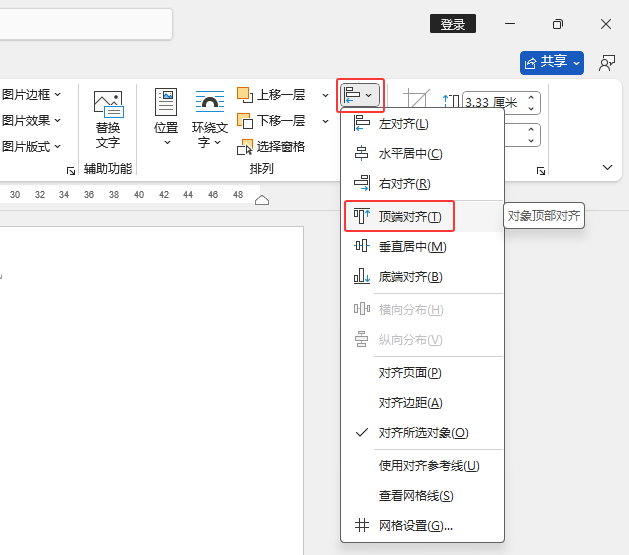Click inside the 3.33 厘米 height field
Image resolution: width=629 pixels, height=555 pixels.
[493, 103]
